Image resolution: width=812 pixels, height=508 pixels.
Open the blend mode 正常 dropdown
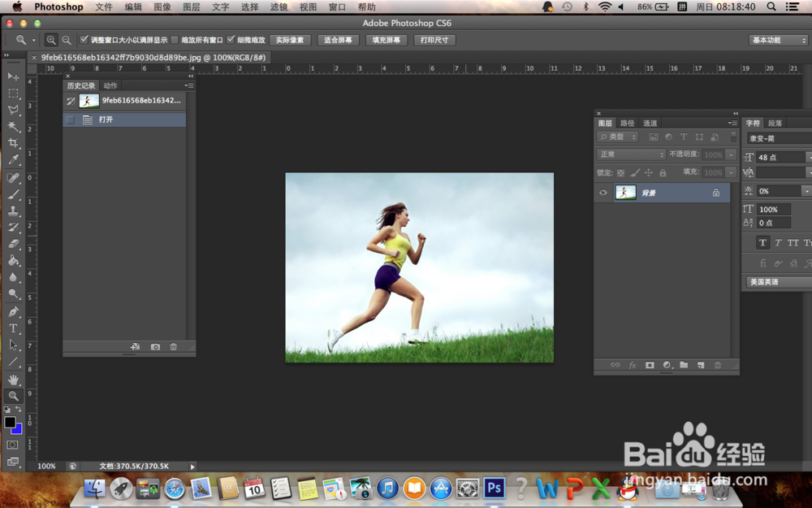(x=631, y=154)
